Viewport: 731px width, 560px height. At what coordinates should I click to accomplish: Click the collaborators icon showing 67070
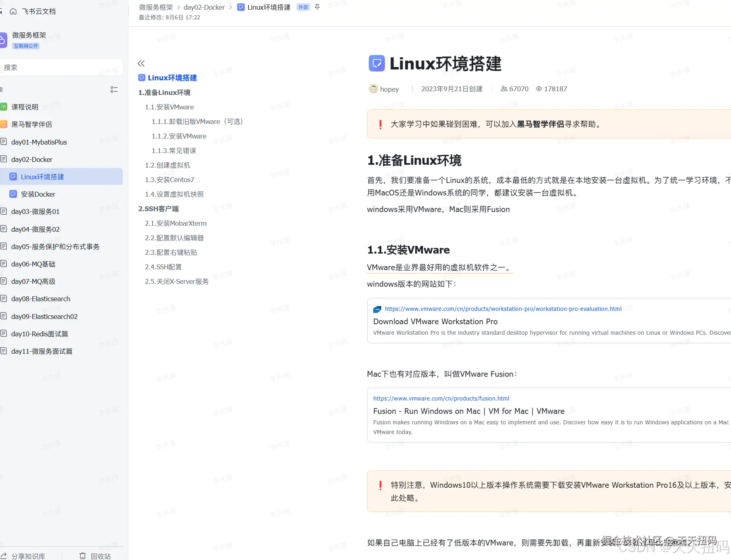click(x=504, y=89)
